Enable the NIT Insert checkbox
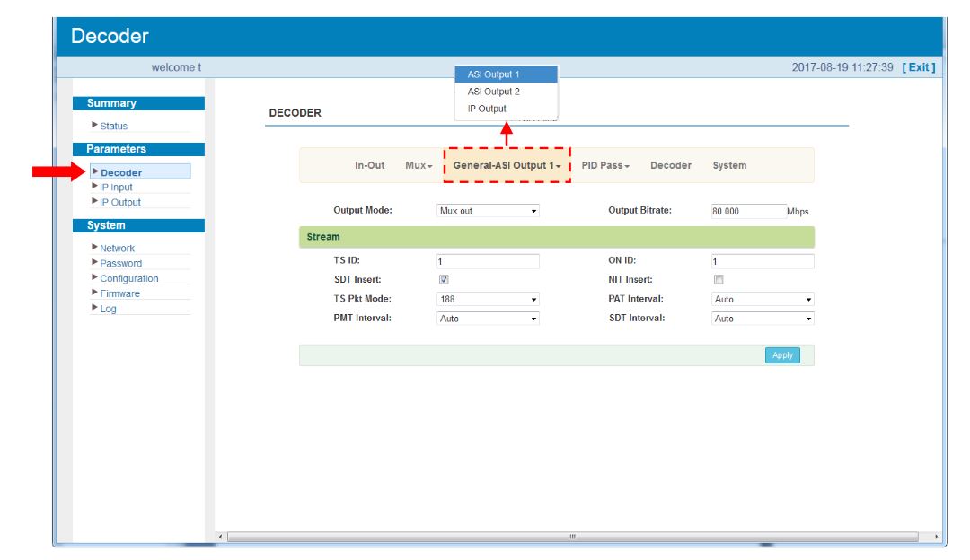This screenshot has height=560, width=970. (x=719, y=280)
